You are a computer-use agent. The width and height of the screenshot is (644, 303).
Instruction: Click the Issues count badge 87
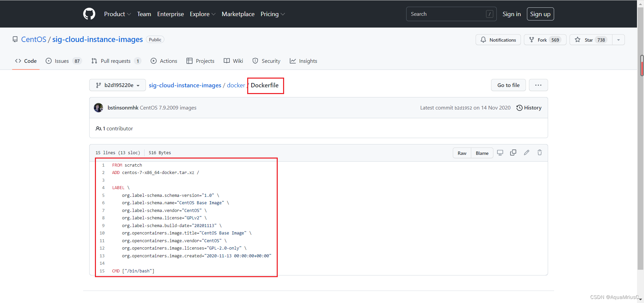tap(77, 61)
